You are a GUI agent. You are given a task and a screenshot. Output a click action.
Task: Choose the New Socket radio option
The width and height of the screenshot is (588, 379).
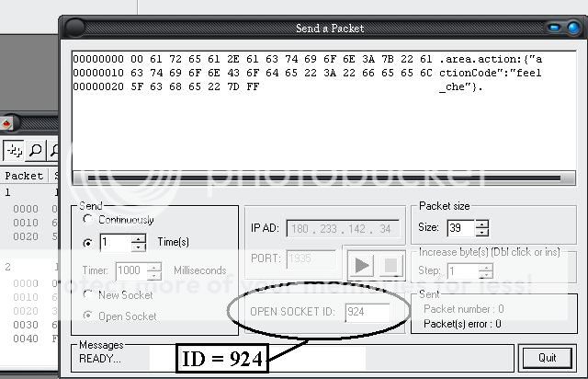[88, 295]
